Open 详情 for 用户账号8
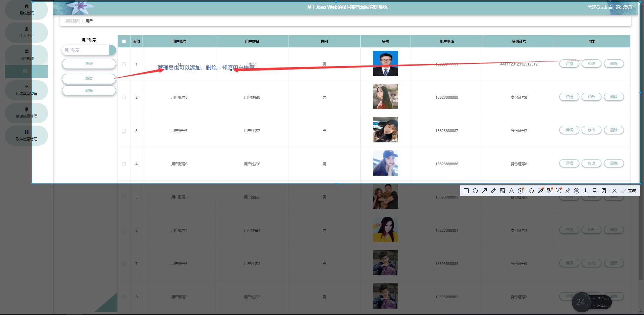The image size is (644, 315). (x=569, y=97)
